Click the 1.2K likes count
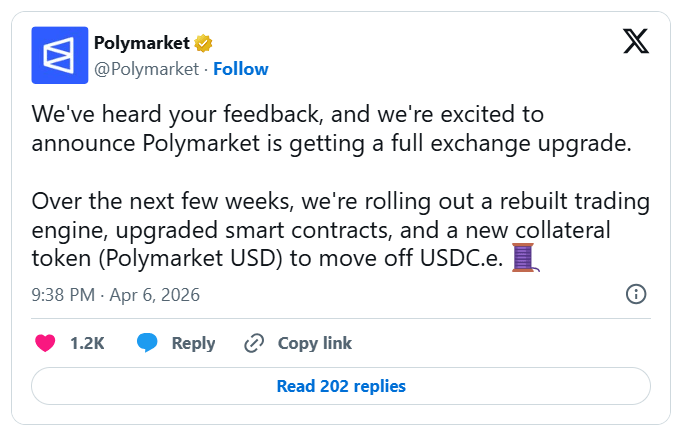The image size is (682, 436). 87,343
